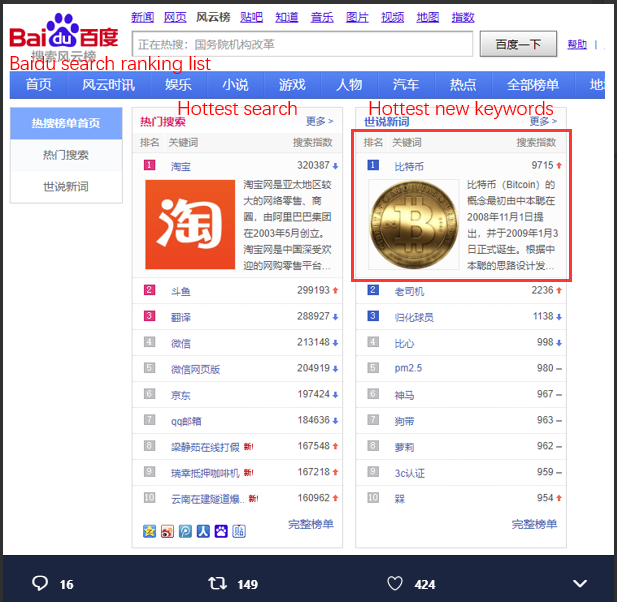
Task: Open the 京东 keyword link
Action: pos(181,395)
